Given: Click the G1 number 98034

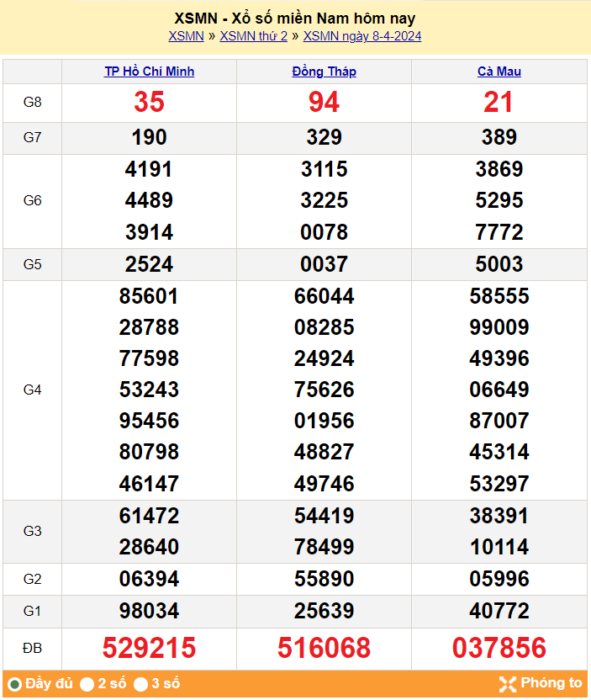Looking at the screenshot, I should click(x=149, y=611).
